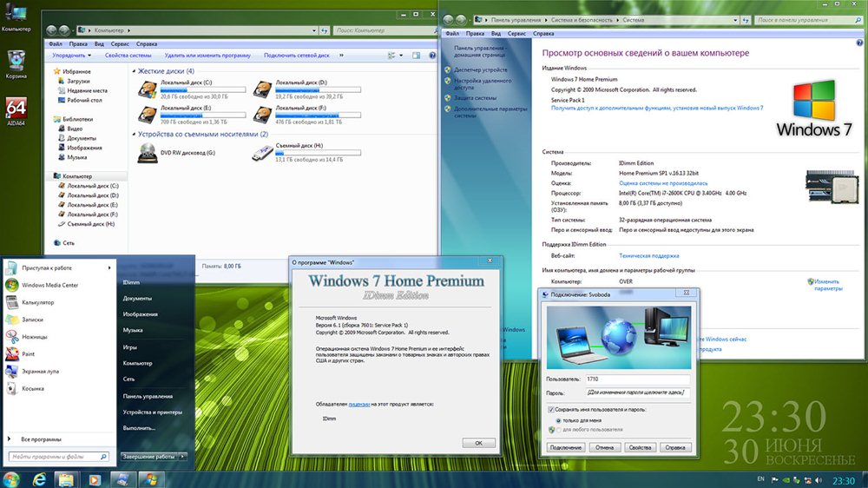
Task: Open Recycle Bin (Корзина) on the desktop
Action: coord(16,62)
